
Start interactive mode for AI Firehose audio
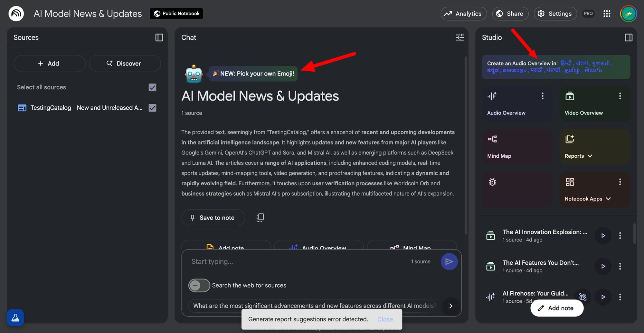coord(583,297)
